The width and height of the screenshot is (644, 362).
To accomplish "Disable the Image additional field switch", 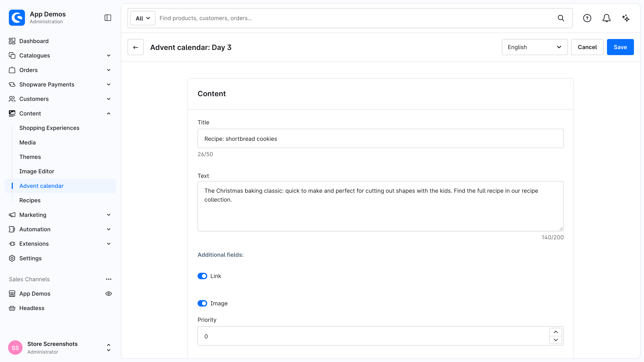I will pos(202,303).
